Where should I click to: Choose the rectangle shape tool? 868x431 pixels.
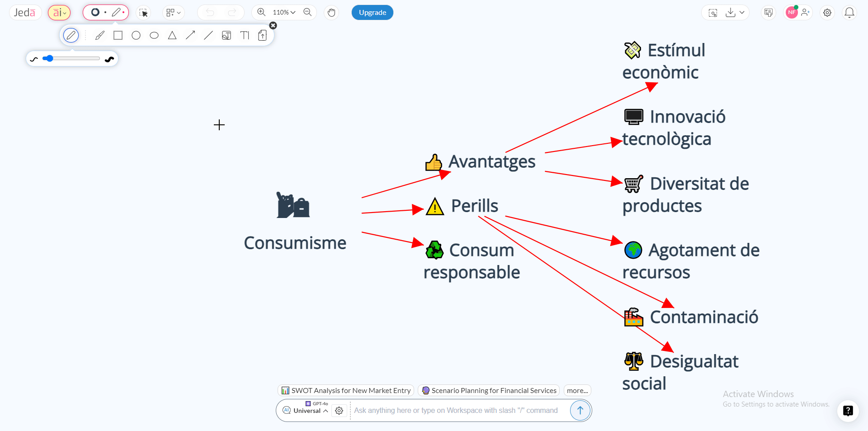[118, 35]
